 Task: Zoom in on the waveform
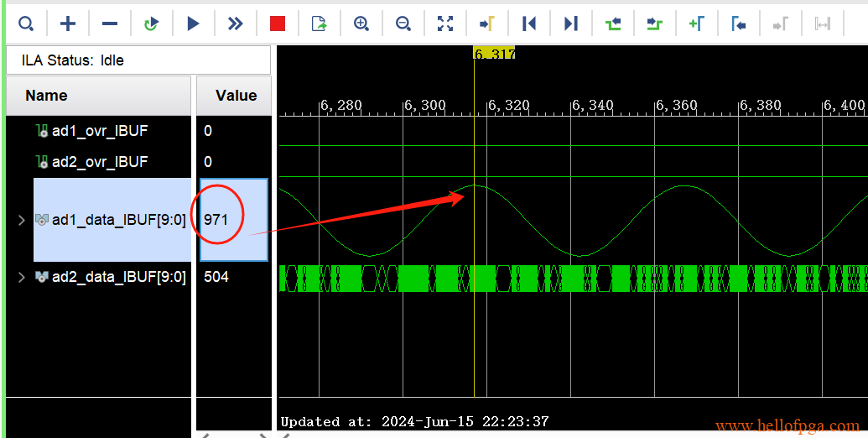[361, 23]
